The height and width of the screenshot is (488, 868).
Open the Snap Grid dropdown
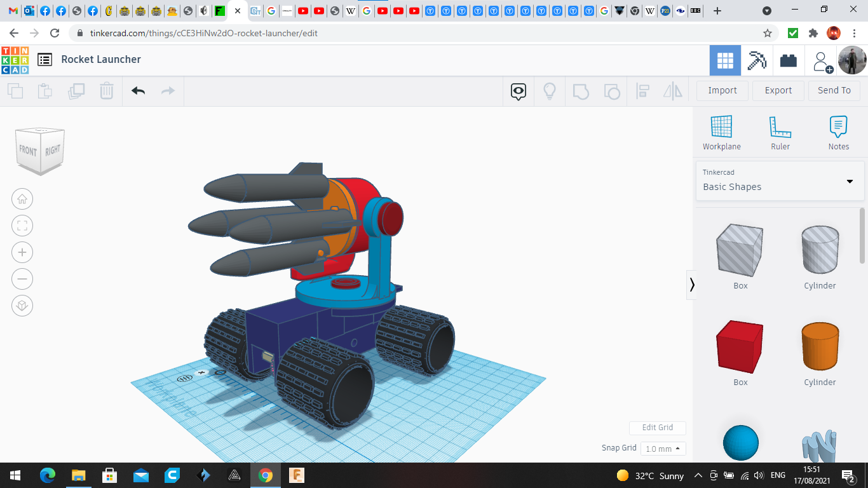pyautogui.click(x=663, y=449)
